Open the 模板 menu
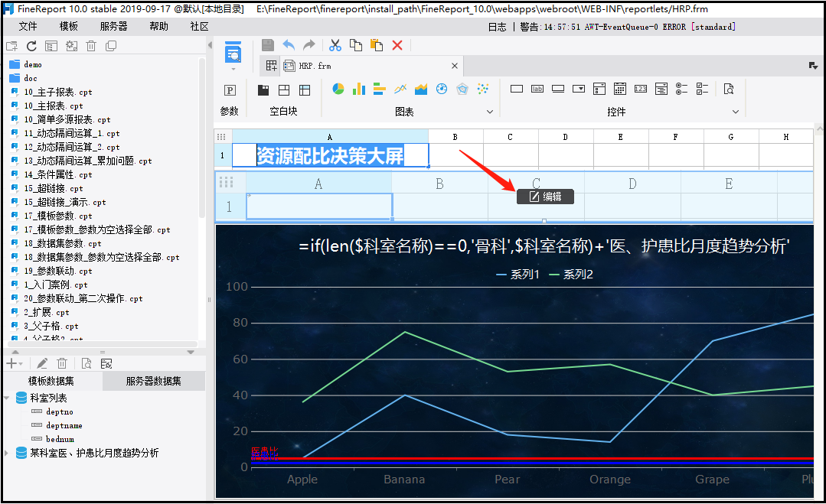 68,26
